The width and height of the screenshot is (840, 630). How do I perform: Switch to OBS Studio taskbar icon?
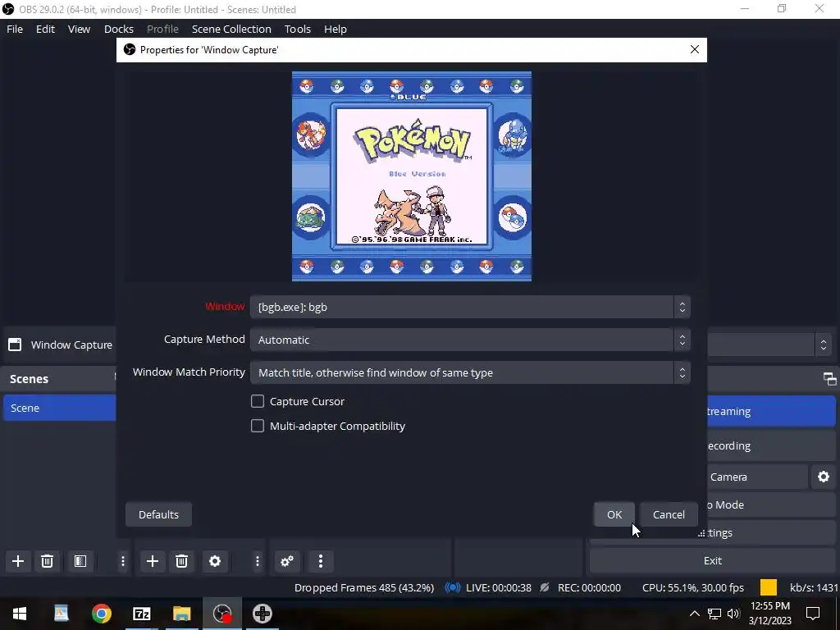pyautogui.click(x=221, y=614)
